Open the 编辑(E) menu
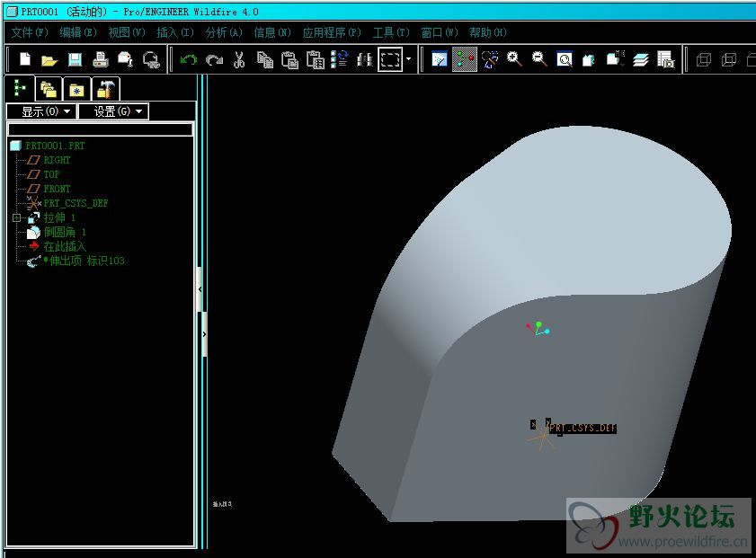 [x=78, y=32]
